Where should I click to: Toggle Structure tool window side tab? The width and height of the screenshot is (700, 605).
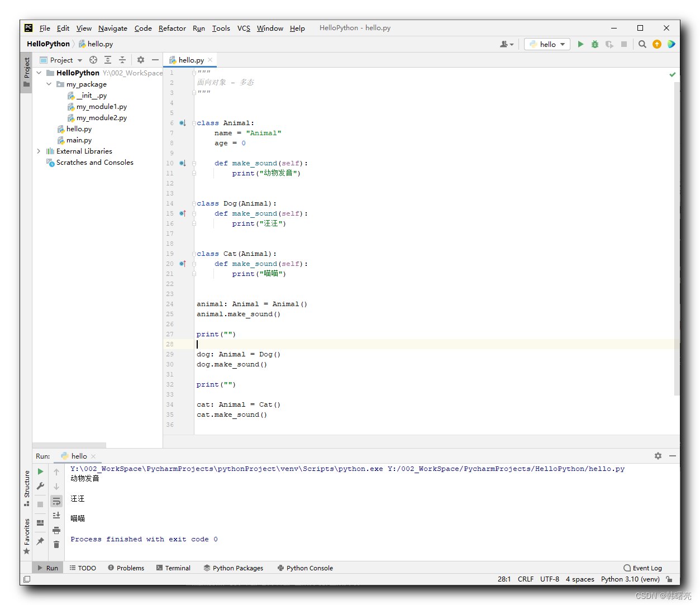[26, 488]
